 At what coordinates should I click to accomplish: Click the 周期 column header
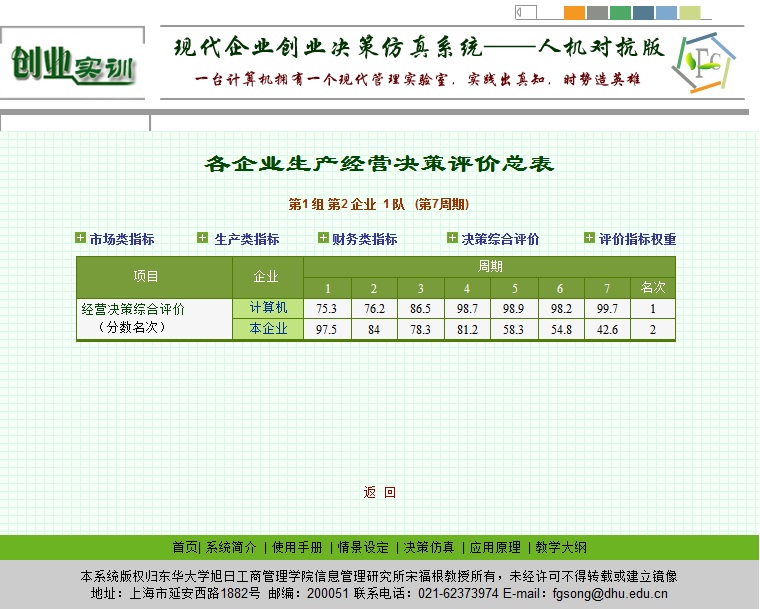coord(490,267)
